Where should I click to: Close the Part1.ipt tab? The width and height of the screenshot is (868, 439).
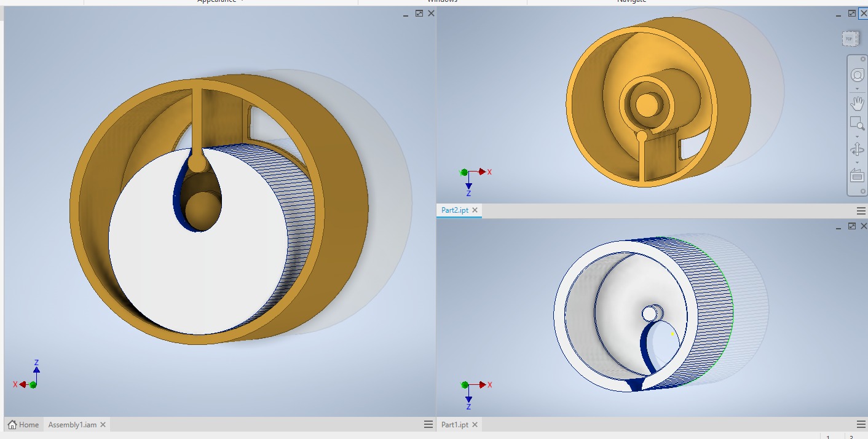click(475, 424)
